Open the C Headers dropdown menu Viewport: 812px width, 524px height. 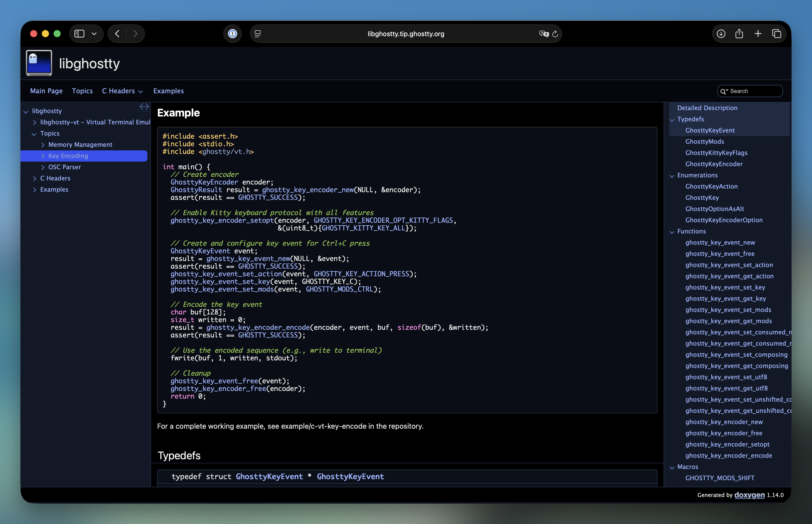click(x=122, y=91)
